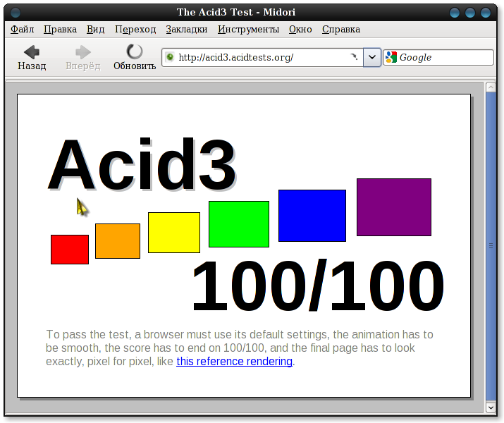The width and height of the screenshot is (504, 423).
Task: Follow the 'this reference rendering' link
Action: pyautogui.click(x=234, y=361)
